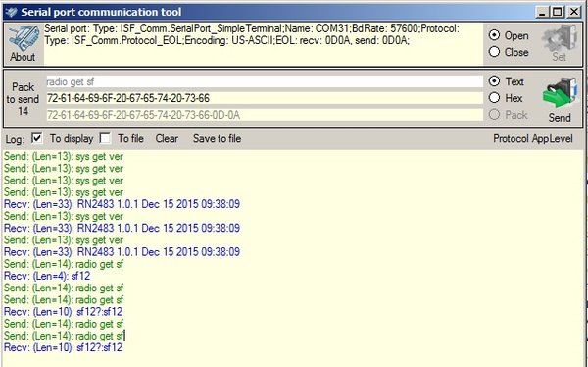Select the Open port radio button
The width and height of the screenshot is (588, 367).
pos(494,35)
